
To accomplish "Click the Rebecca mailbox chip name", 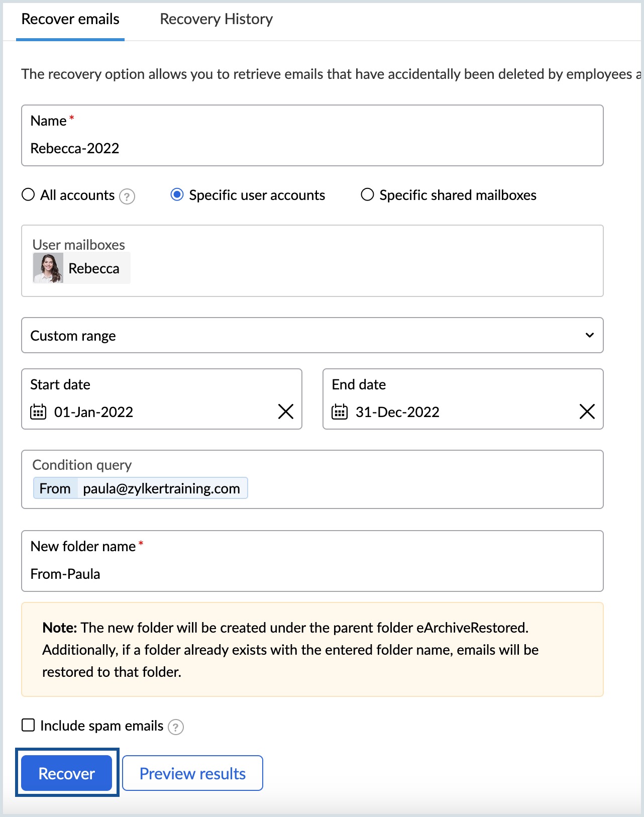I will click(x=94, y=268).
